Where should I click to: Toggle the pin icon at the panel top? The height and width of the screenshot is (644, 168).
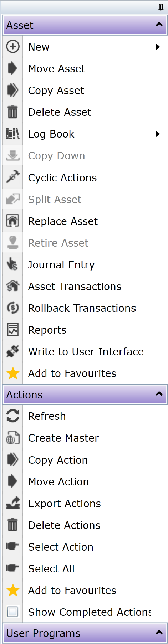coord(161,7)
